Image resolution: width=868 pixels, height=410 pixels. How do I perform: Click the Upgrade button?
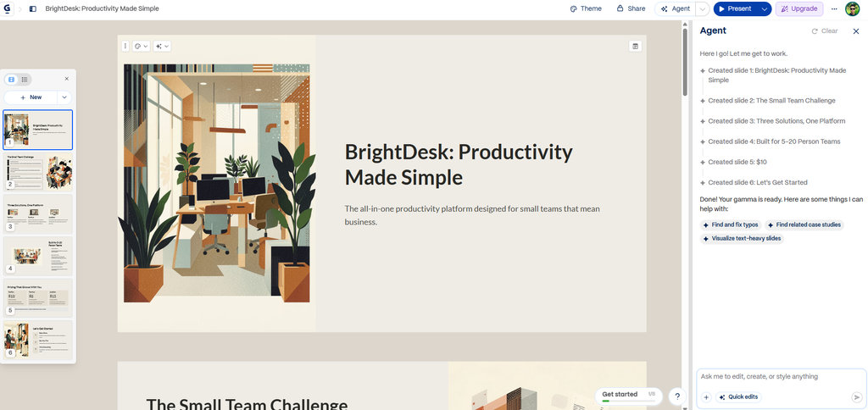[x=799, y=8]
